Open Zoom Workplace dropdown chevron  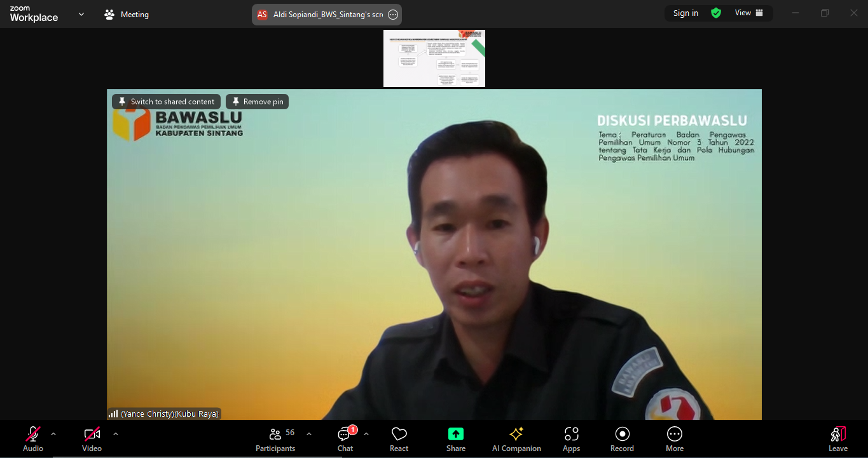point(81,14)
